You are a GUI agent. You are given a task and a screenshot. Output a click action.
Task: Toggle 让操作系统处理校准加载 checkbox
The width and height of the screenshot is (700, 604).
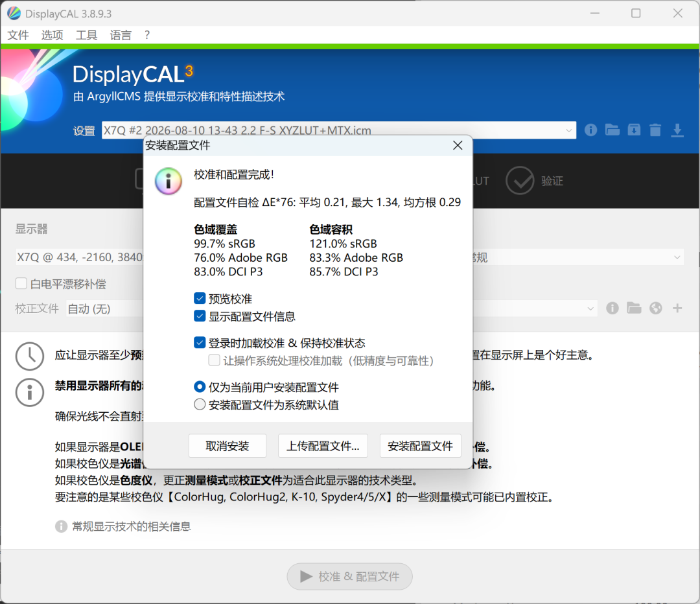(215, 360)
